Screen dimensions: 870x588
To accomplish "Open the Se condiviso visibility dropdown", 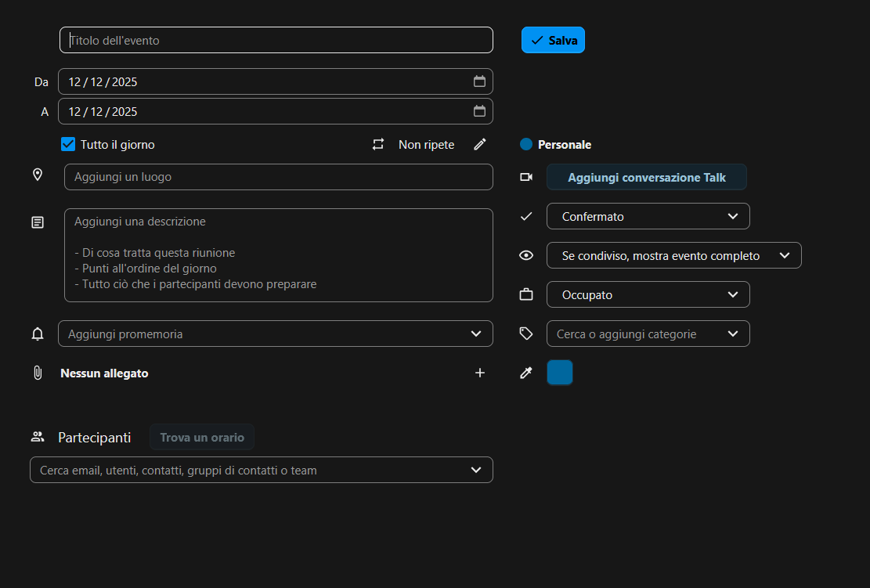I will (673, 255).
